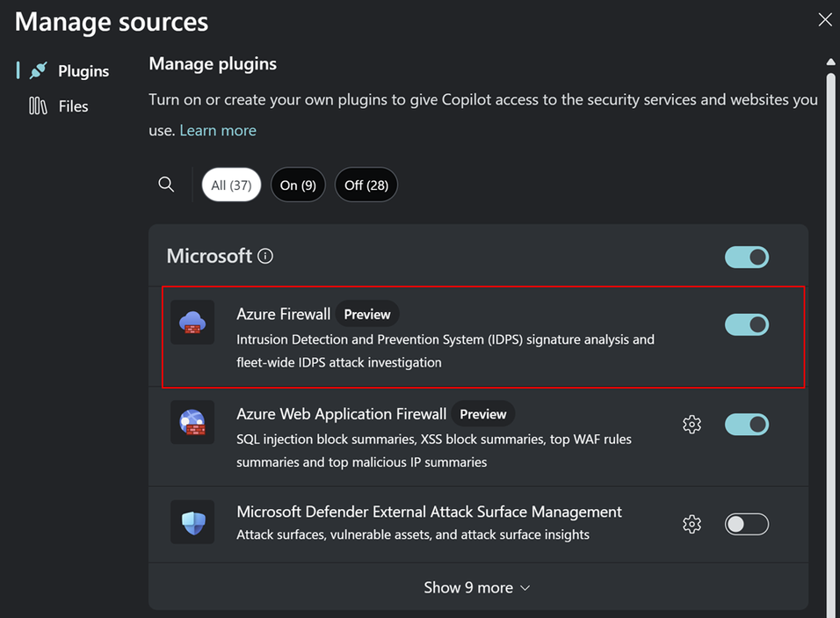The width and height of the screenshot is (840, 618).
Task: Click the Azure Web Application Firewall icon
Action: tap(192, 423)
